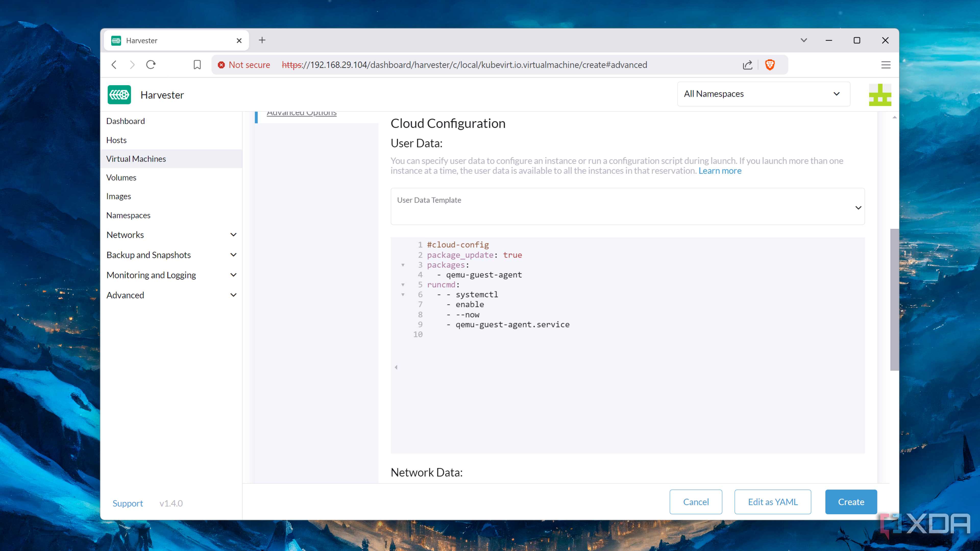Viewport: 980px width, 551px height.
Task: Collapse the fold arrow on line 6
Action: [x=403, y=295]
